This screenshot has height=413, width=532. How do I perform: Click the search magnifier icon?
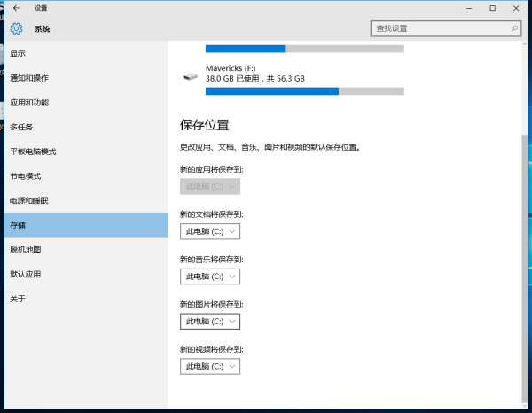pos(514,28)
